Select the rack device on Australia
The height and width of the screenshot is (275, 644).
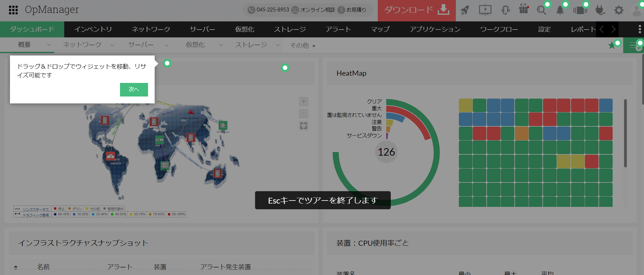(x=217, y=173)
